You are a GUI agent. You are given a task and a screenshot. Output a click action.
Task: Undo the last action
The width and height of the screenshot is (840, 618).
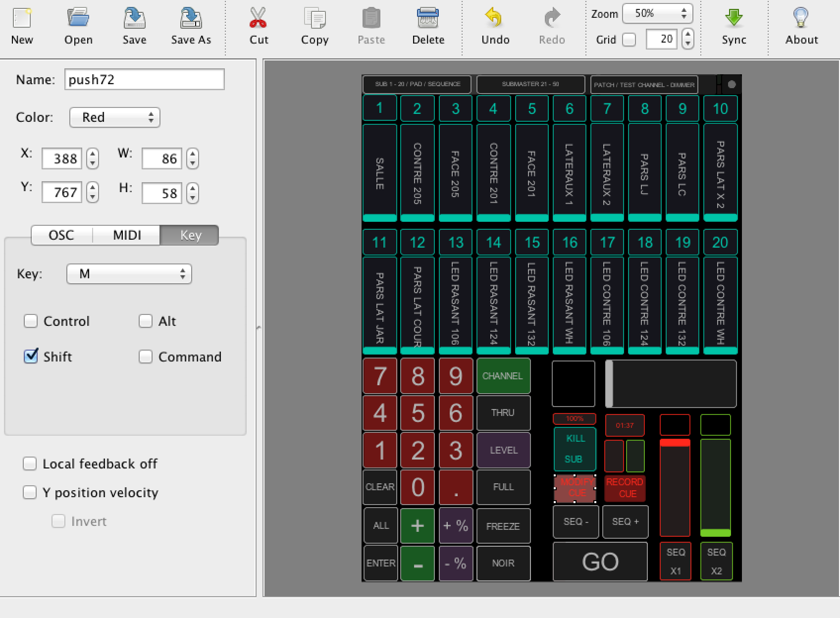[495, 19]
